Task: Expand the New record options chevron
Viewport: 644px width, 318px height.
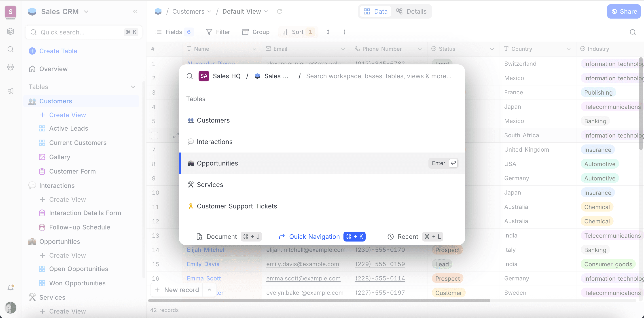Action: pyautogui.click(x=210, y=290)
